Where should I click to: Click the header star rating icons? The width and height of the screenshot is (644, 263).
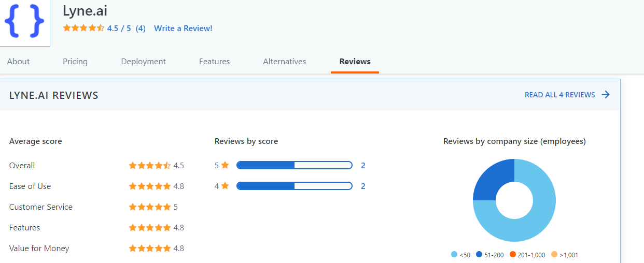coord(83,28)
